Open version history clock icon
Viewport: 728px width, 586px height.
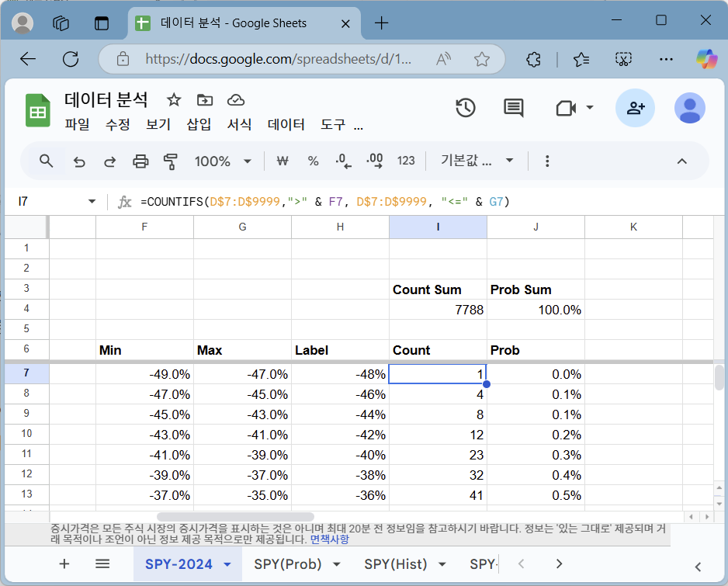(x=466, y=108)
